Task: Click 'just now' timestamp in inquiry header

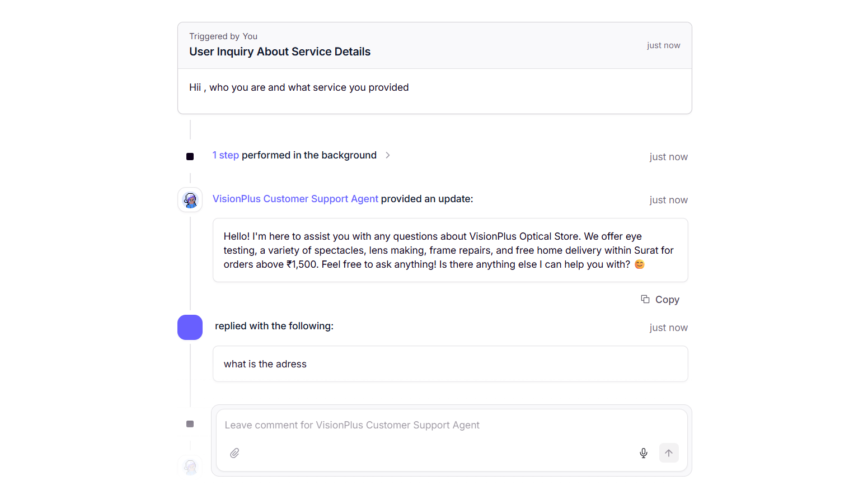Action: point(664,45)
